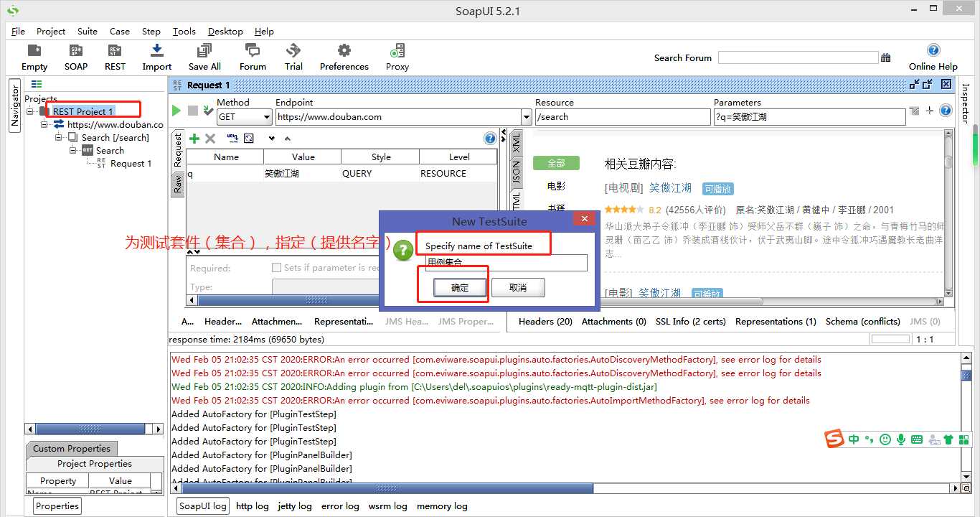Click the Navigator list icon above Projects
This screenshot has width=980, height=517.
pos(37,84)
